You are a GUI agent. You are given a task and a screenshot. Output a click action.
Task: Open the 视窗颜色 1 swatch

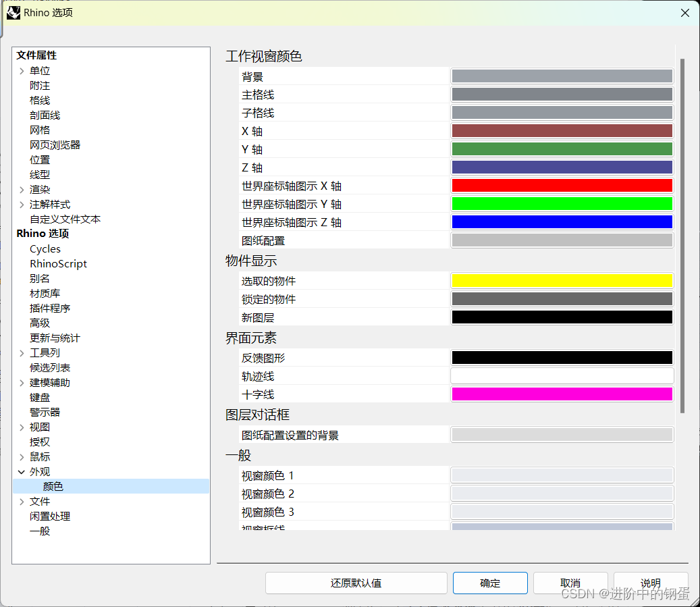click(x=562, y=475)
